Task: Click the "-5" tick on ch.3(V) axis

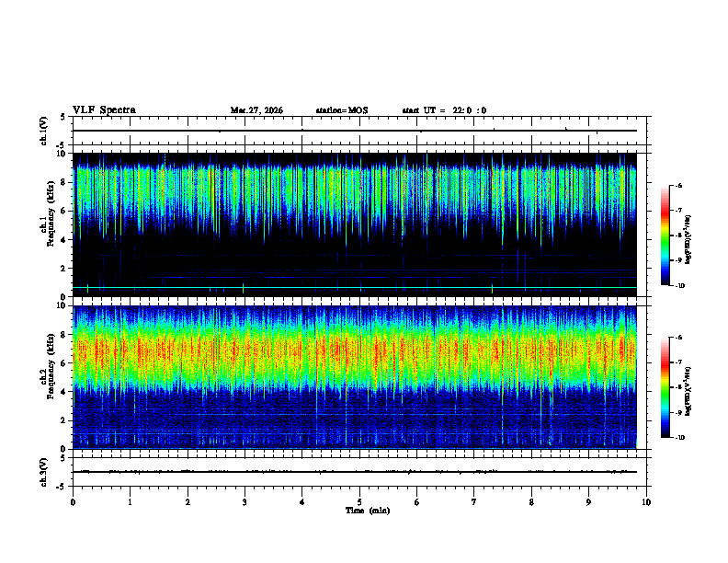Action: (x=62, y=487)
